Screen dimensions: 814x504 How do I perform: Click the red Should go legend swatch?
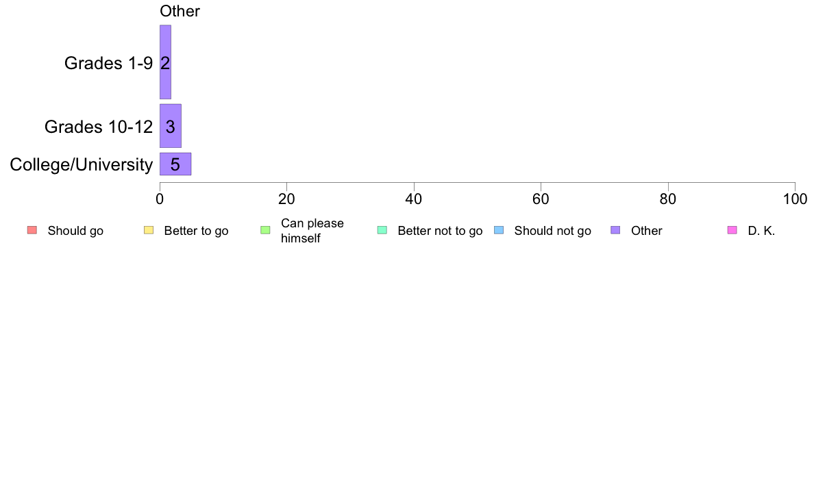pos(32,230)
